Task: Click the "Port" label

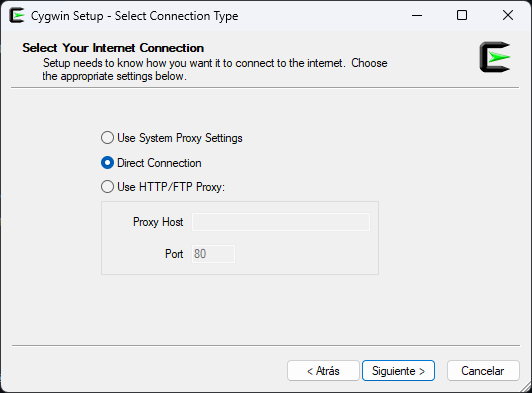Action: [174, 254]
